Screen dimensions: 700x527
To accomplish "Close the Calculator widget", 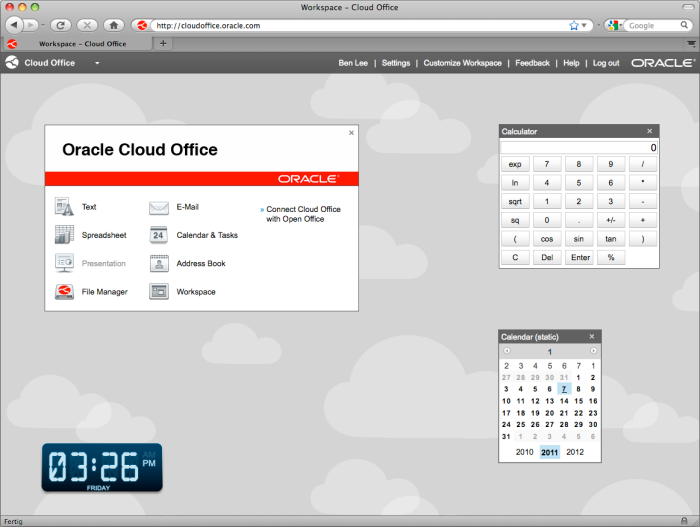I will pos(650,131).
